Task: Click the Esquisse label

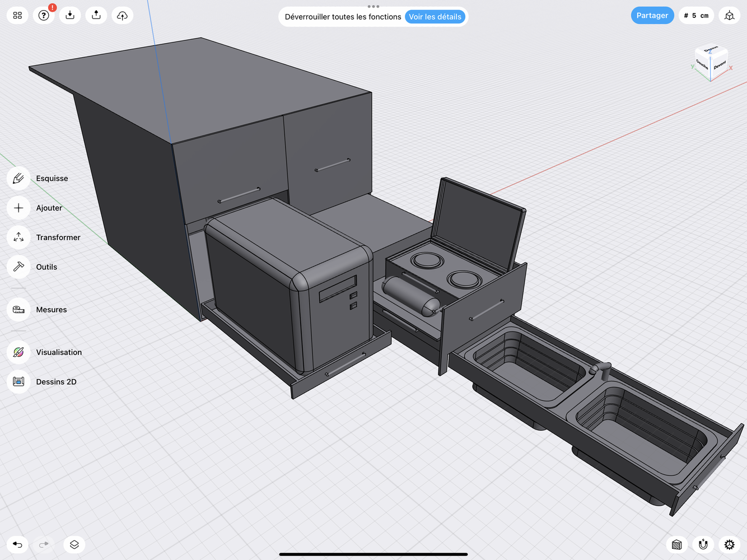Action: 52,179
